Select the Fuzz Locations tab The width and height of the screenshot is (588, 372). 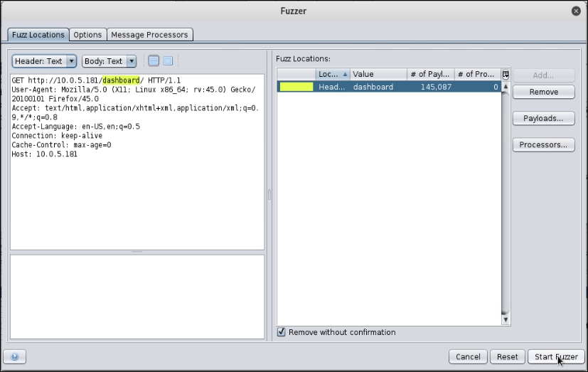click(x=38, y=35)
